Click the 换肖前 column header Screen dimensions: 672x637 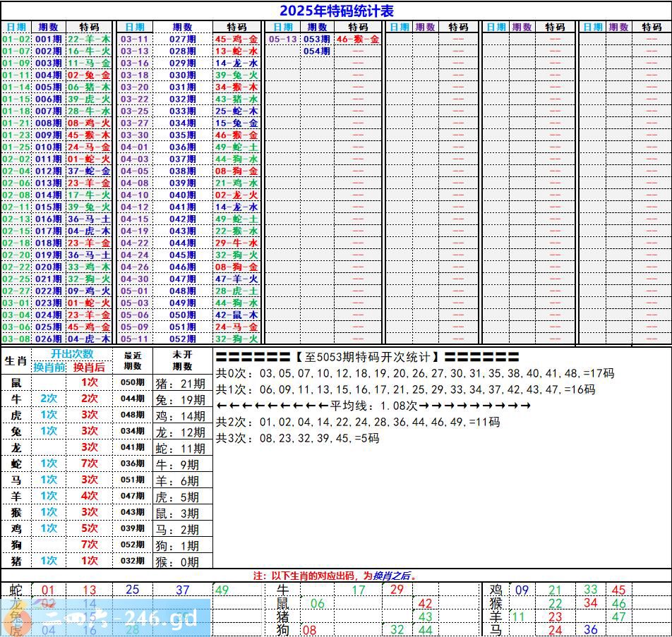coord(49,367)
